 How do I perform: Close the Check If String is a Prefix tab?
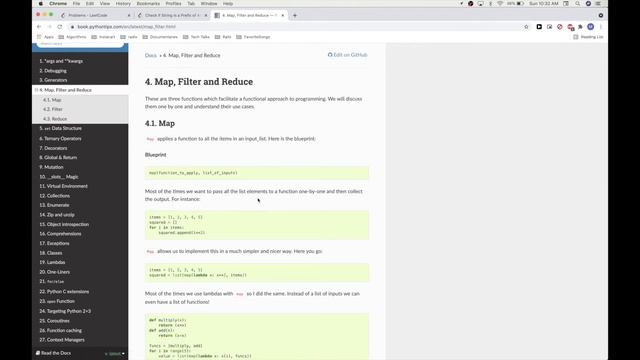206,16
